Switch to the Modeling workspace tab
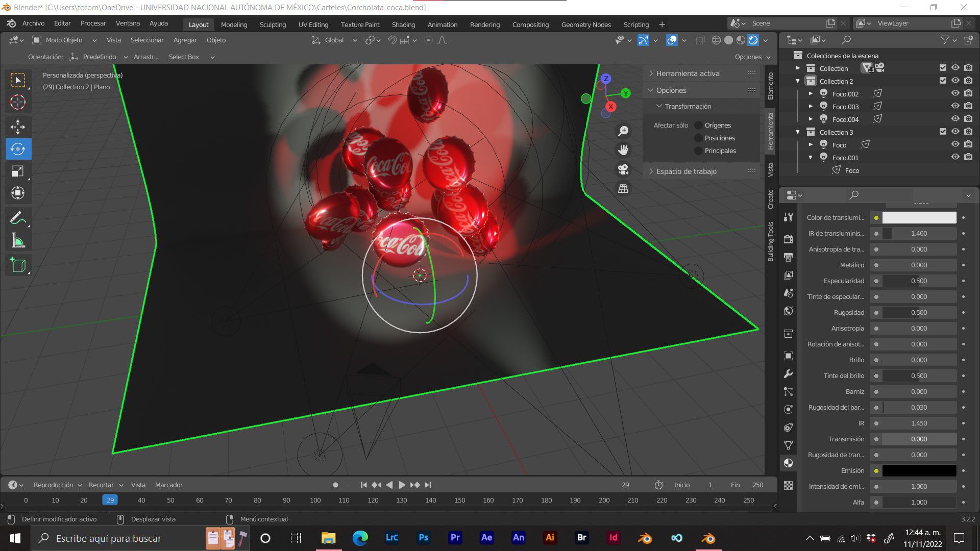Image resolution: width=980 pixels, height=551 pixels. (x=234, y=24)
